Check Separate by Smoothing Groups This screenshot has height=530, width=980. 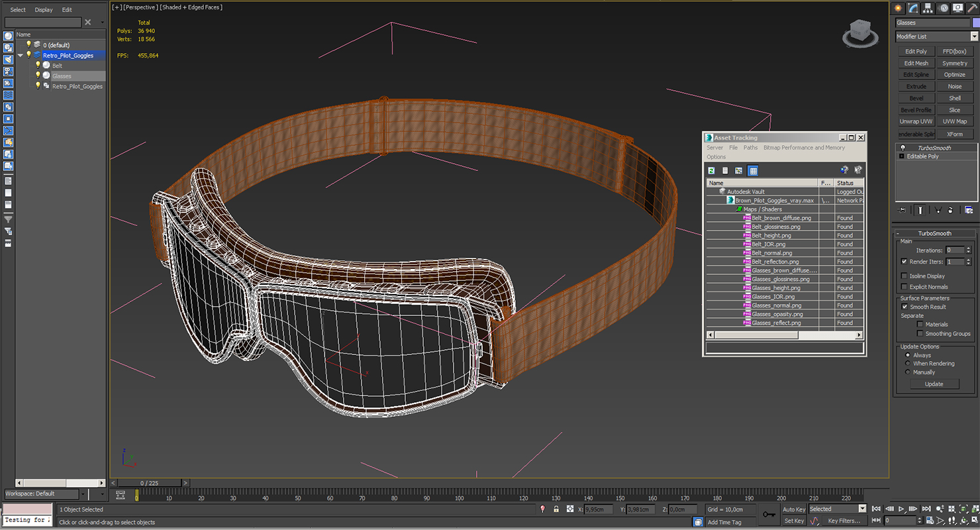pos(920,334)
